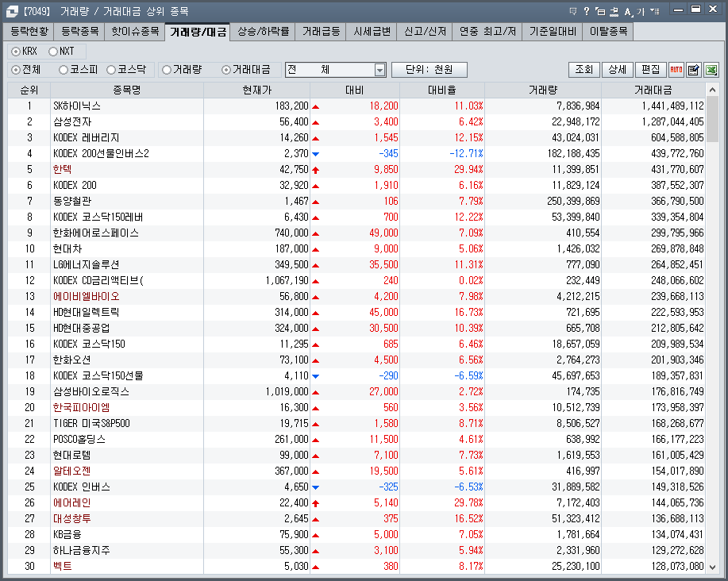The width and height of the screenshot is (728, 581).
Task: Select the KRX radio button
Action: pos(16,51)
